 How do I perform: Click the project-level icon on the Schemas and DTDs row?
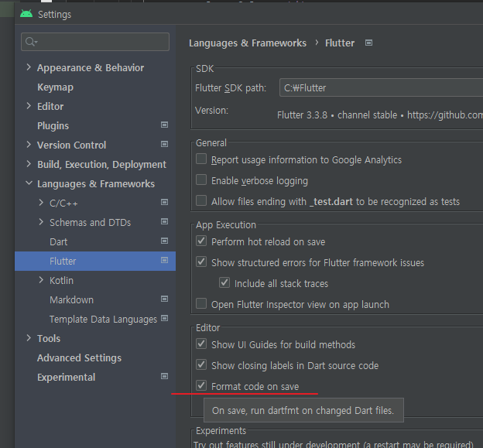(165, 221)
